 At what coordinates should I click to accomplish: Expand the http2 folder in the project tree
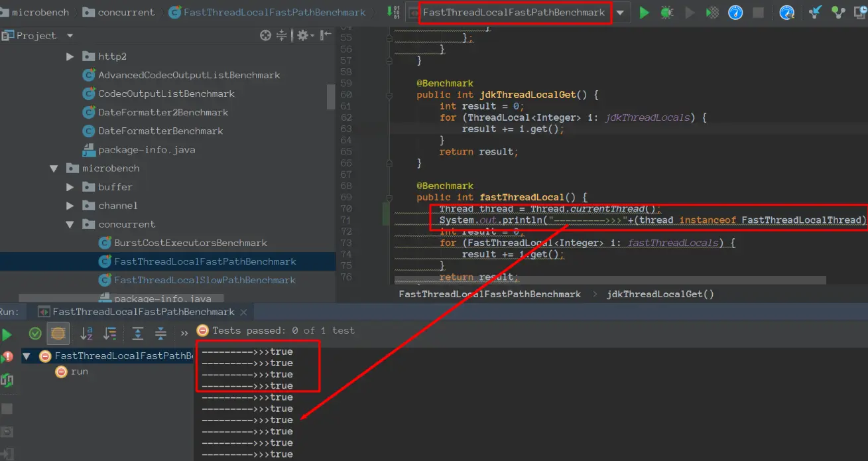click(x=70, y=57)
